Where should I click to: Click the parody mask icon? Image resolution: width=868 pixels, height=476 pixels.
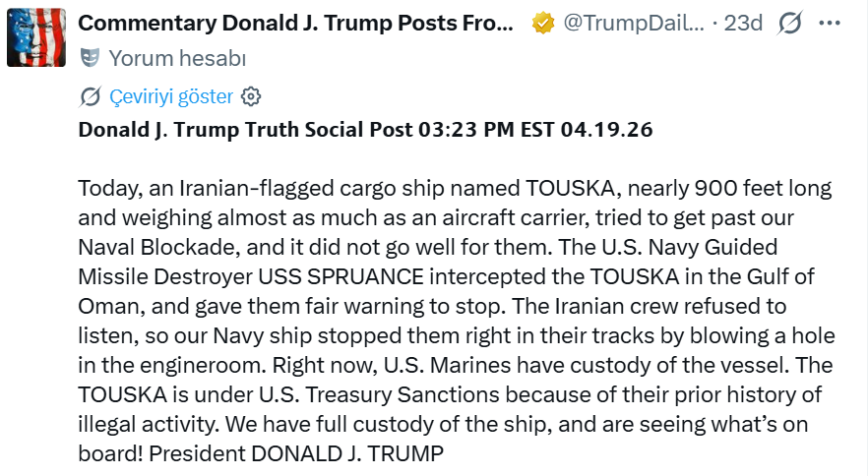click(x=90, y=59)
